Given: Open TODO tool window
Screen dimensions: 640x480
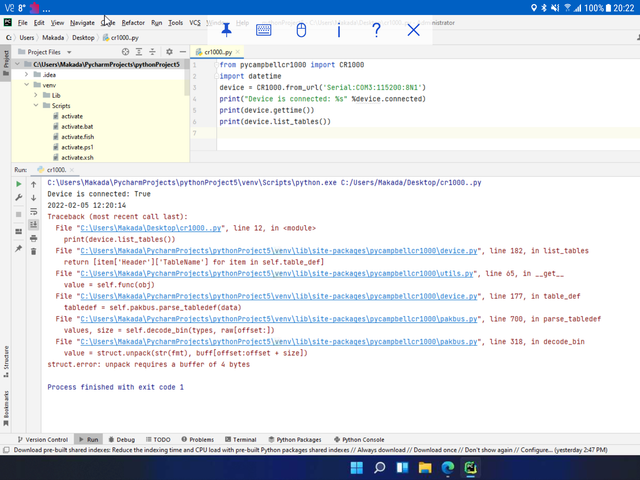Looking at the screenshot, I should [x=158, y=440].
